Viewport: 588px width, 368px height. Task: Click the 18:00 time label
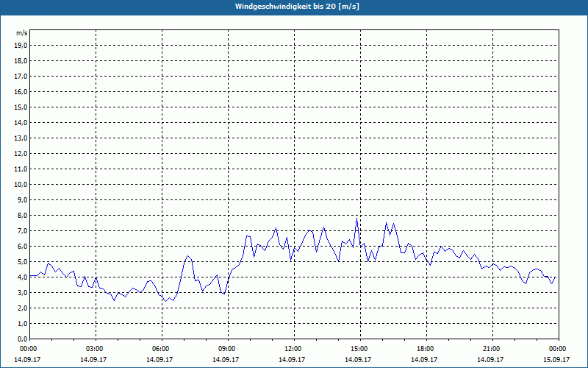(426, 349)
